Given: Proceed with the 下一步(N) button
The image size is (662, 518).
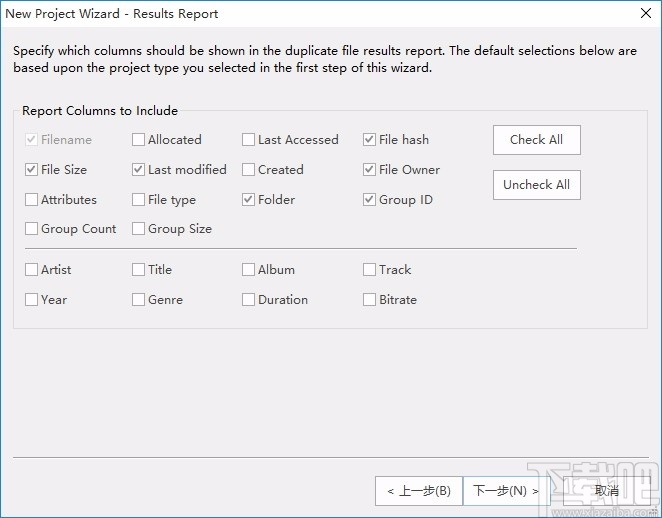Looking at the screenshot, I should [x=506, y=491].
